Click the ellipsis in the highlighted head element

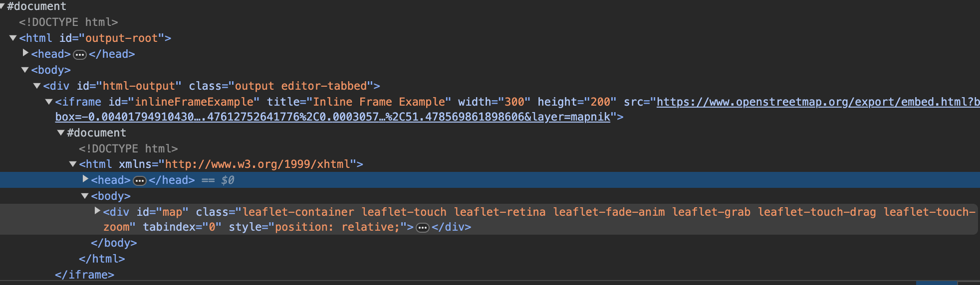click(x=140, y=180)
